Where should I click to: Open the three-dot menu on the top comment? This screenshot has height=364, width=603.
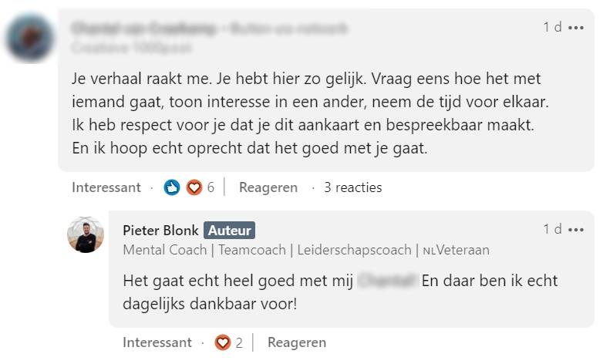click(576, 28)
